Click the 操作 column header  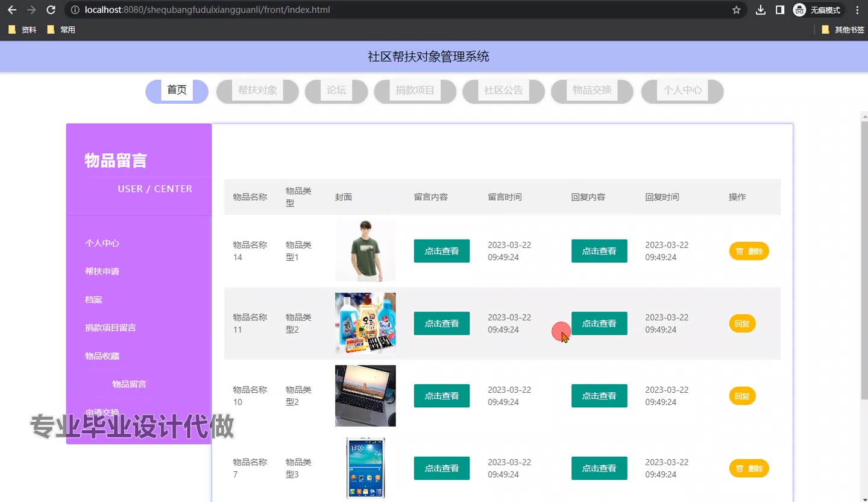tap(737, 197)
